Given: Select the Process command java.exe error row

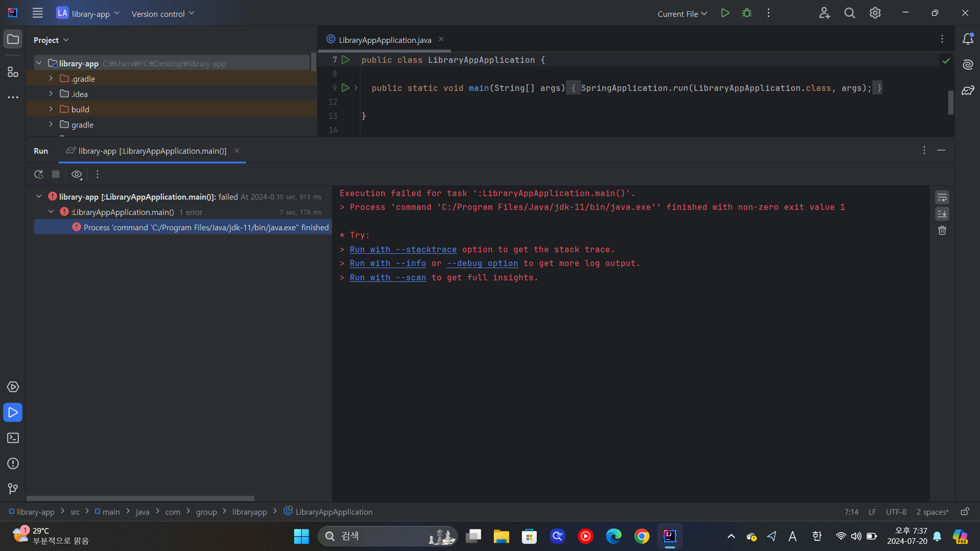Looking at the screenshot, I should click(x=182, y=227).
